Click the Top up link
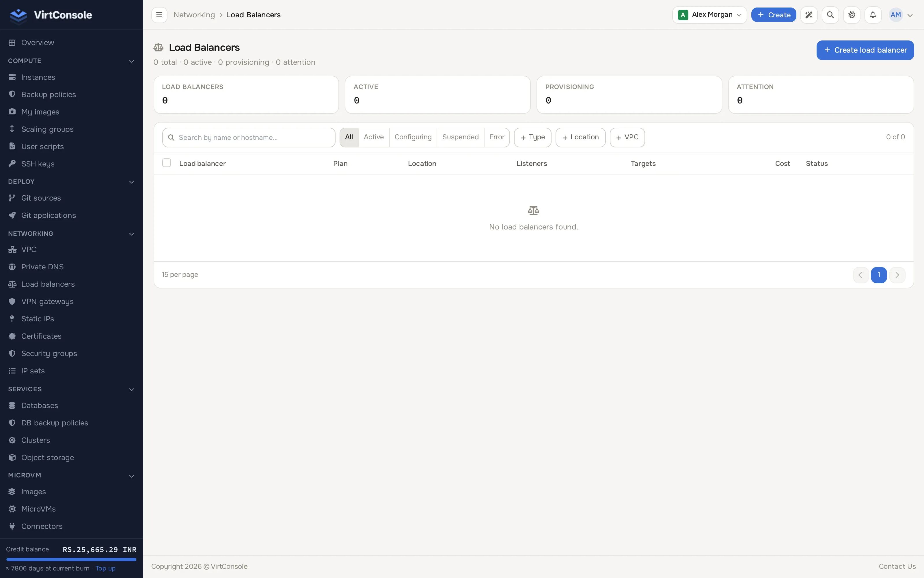The width and height of the screenshot is (924, 578). (x=105, y=568)
